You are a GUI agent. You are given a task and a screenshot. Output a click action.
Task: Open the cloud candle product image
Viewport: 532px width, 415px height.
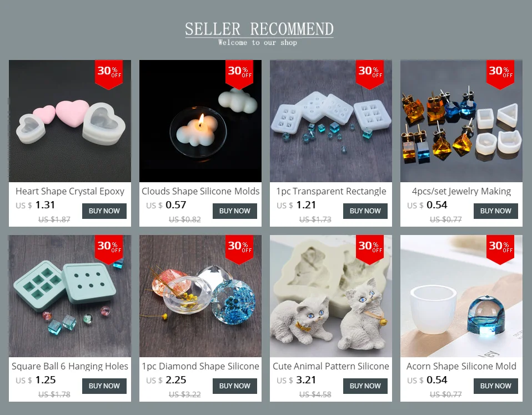click(x=200, y=121)
